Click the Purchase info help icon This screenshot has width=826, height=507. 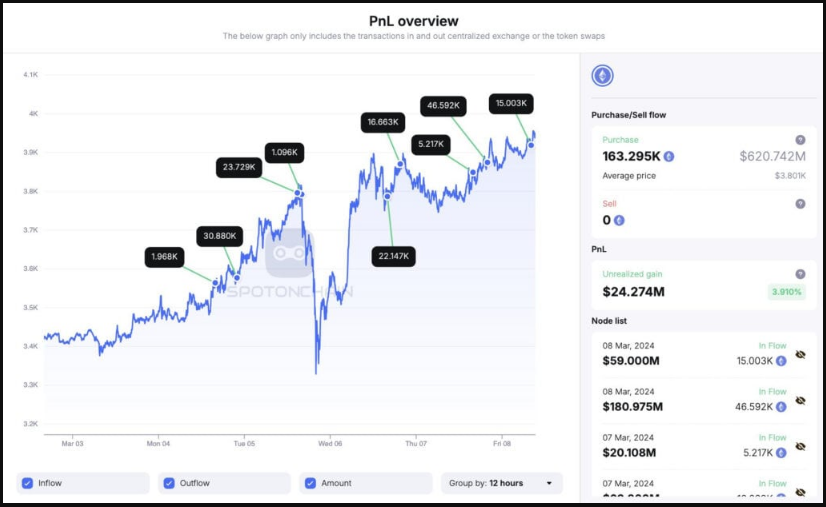coord(799,140)
